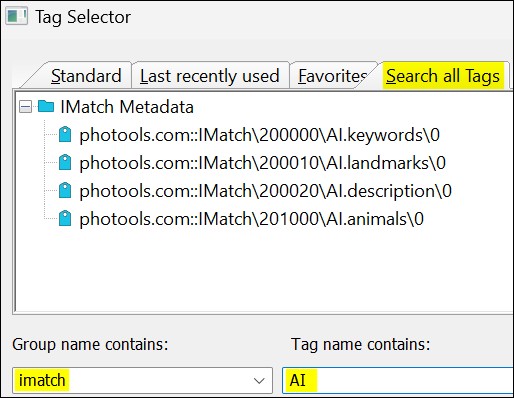This screenshot has height=398, width=514.
Task: Select the AI.description tag row
Action: pos(265,191)
